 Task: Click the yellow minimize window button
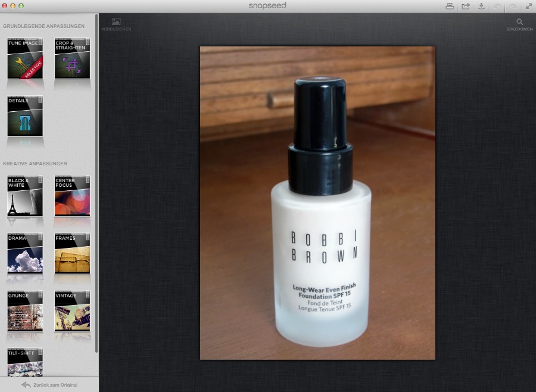[13, 6]
